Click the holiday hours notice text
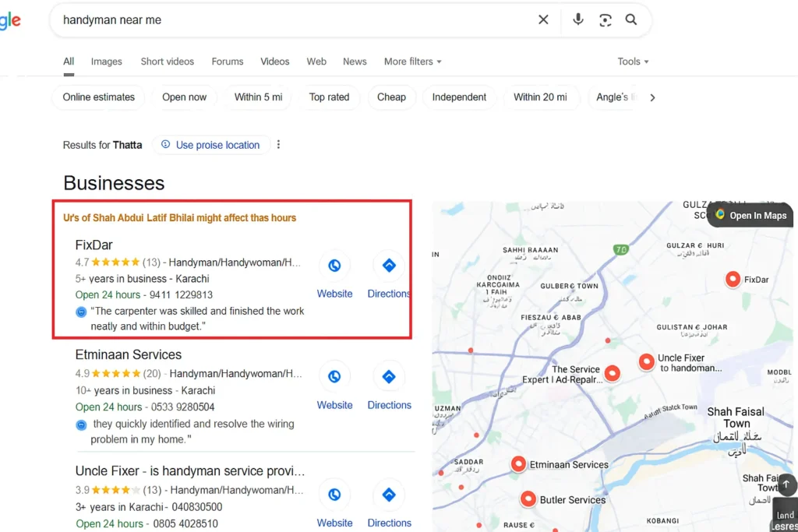Screen dimensions: 798x532 180,217
